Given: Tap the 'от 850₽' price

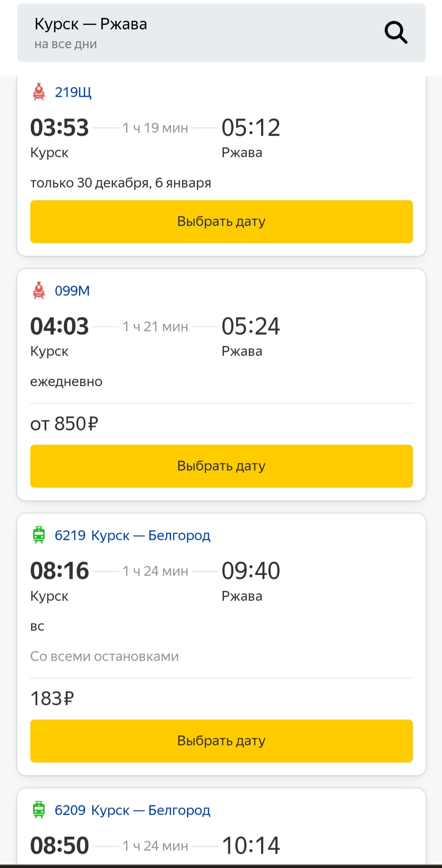Looking at the screenshot, I should tap(64, 424).
